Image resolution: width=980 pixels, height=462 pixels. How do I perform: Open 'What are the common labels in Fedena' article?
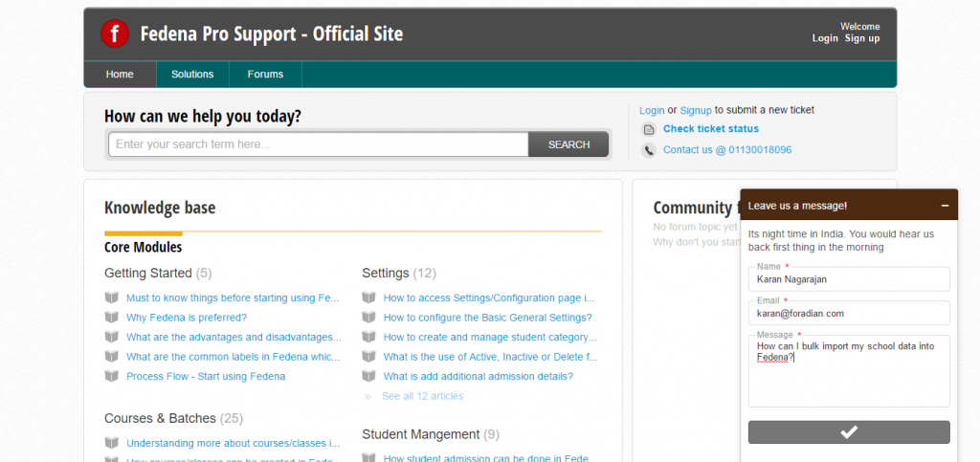point(234,357)
